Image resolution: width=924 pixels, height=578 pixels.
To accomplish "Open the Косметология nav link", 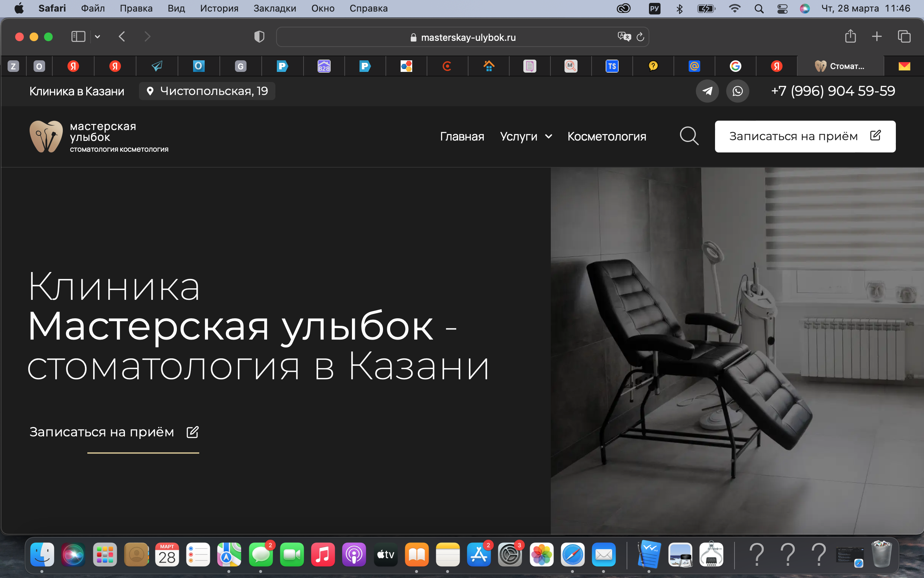I will coord(607,137).
